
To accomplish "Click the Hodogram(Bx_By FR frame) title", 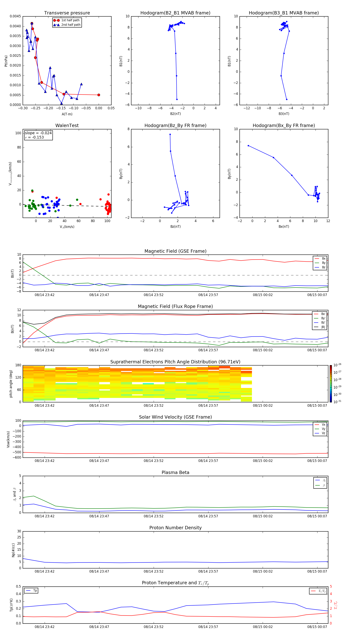I will pos(284,125).
